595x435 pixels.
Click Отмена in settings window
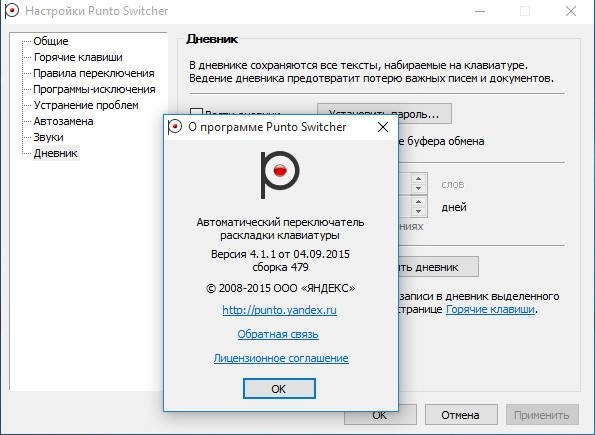pyautogui.click(x=461, y=415)
